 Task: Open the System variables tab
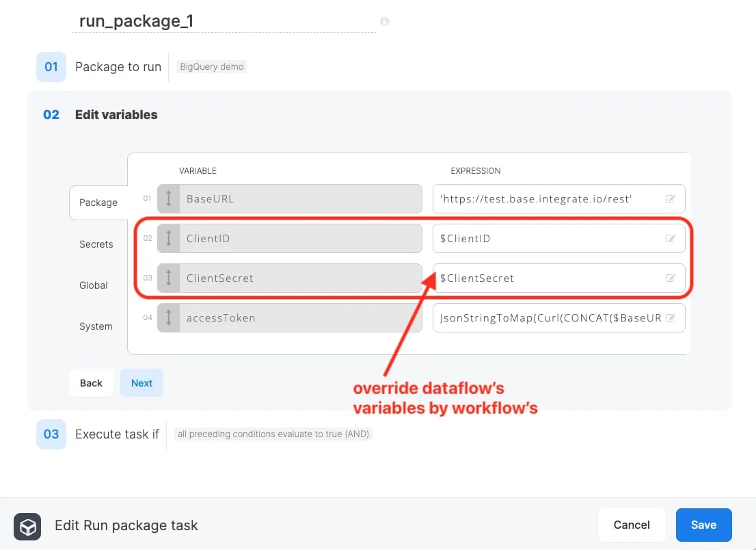tap(96, 326)
